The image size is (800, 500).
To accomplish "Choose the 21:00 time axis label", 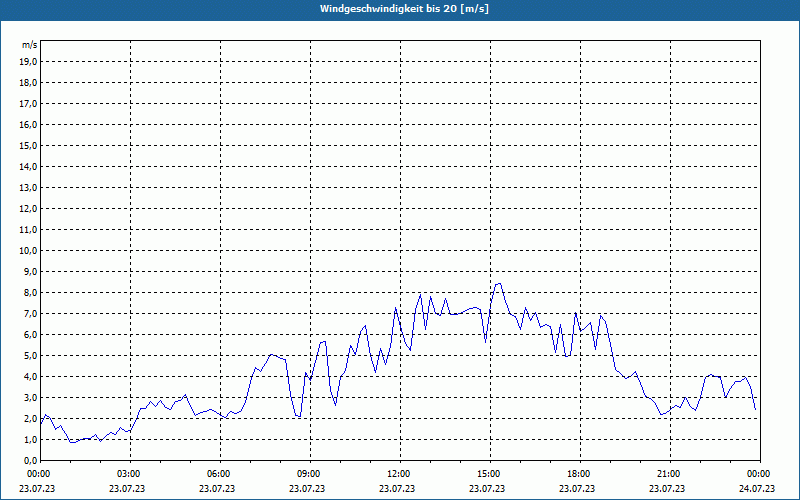I will 667,474.
